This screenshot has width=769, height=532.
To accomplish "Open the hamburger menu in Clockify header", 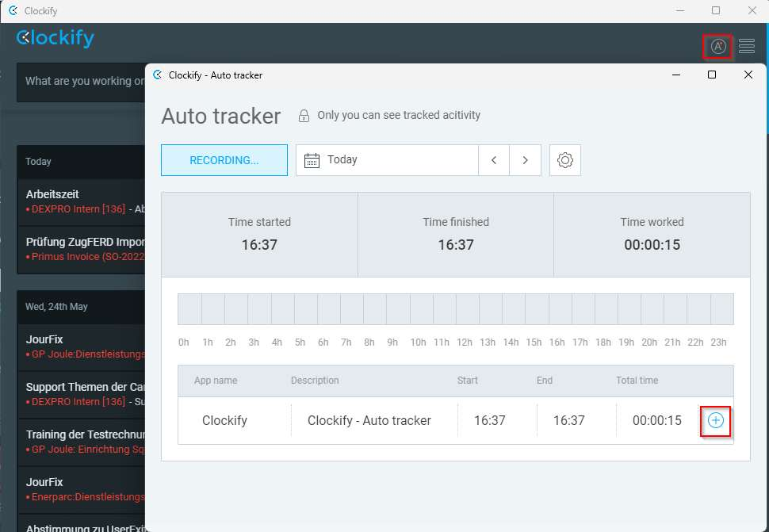I will (747, 47).
